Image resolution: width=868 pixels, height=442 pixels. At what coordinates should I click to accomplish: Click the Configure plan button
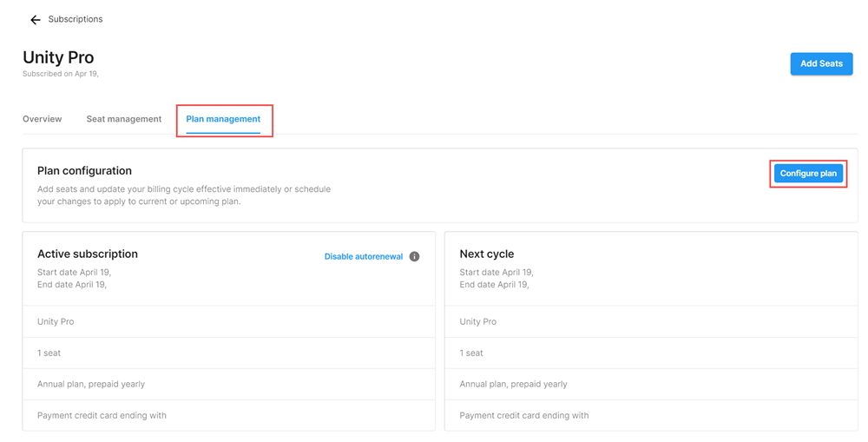click(x=808, y=174)
